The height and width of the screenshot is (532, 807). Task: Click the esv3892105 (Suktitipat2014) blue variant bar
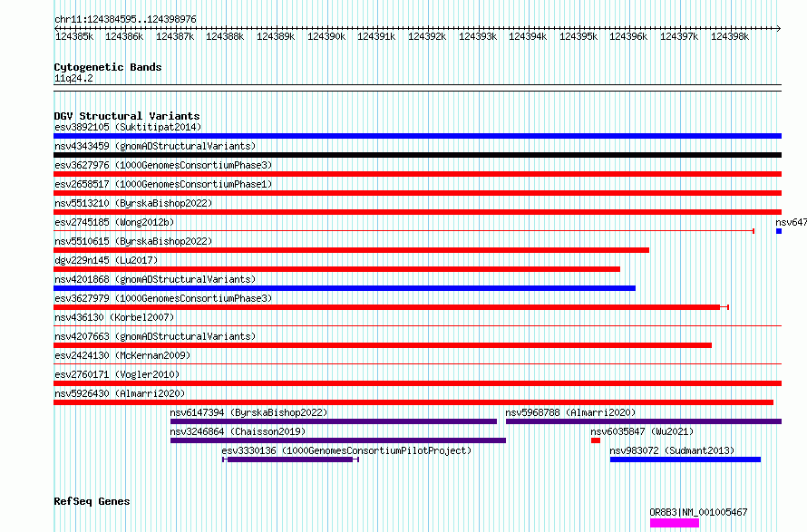417,136
